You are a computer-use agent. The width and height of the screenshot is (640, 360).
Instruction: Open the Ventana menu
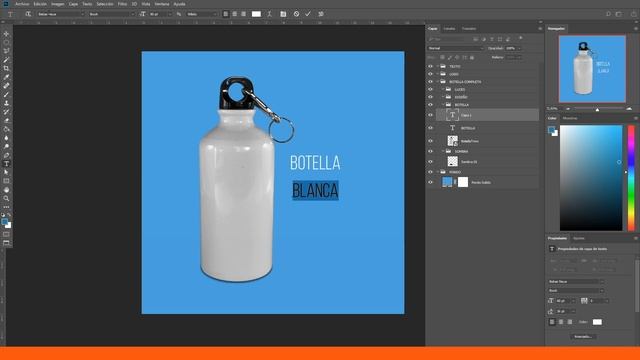162,4
